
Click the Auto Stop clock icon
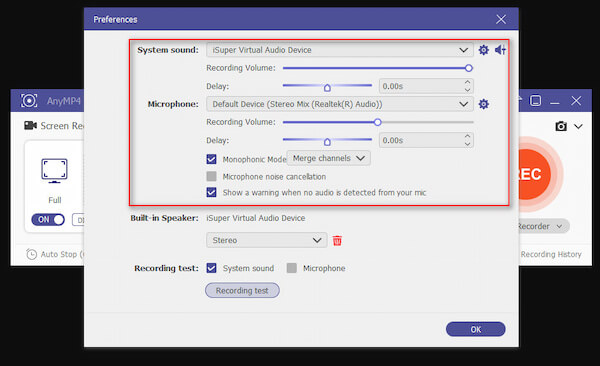(x=31, y=254)
